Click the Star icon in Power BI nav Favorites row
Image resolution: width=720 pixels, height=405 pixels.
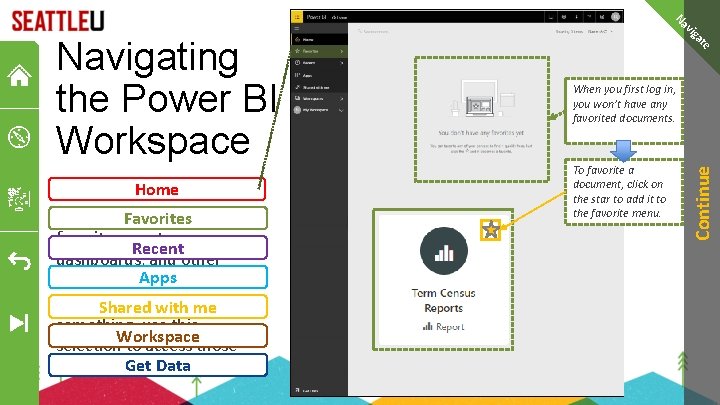point(298,51)
